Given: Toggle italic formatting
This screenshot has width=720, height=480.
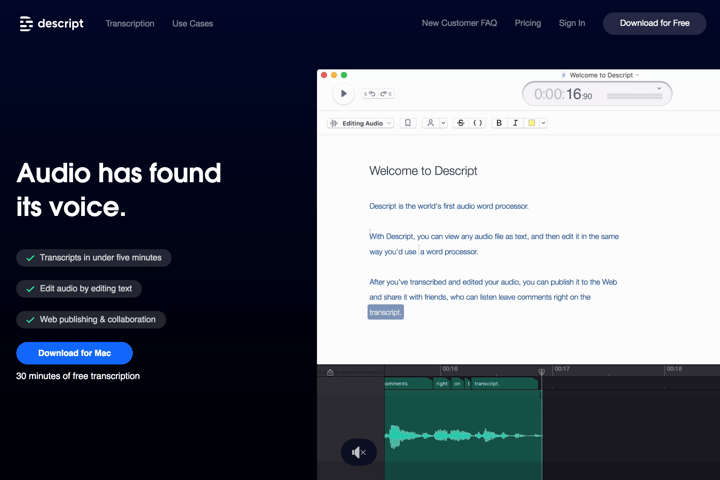Looking at the screenshot, I should tap(515, 123).
